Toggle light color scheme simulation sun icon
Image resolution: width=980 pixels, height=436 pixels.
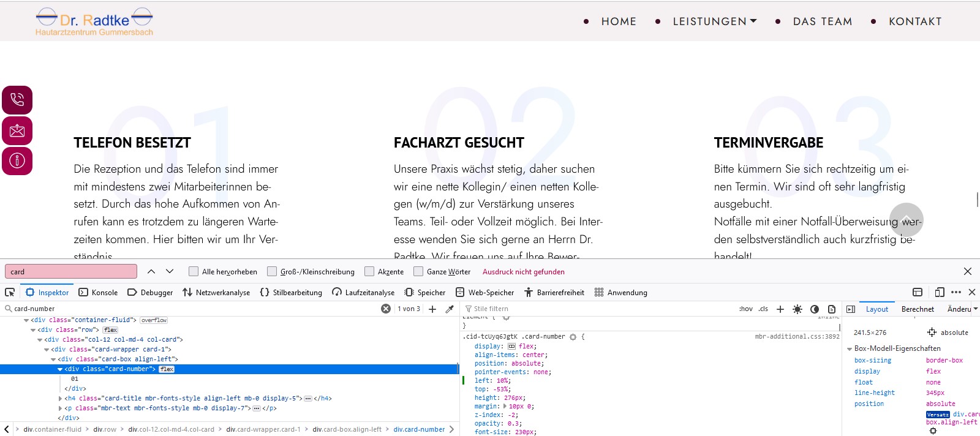797,309
